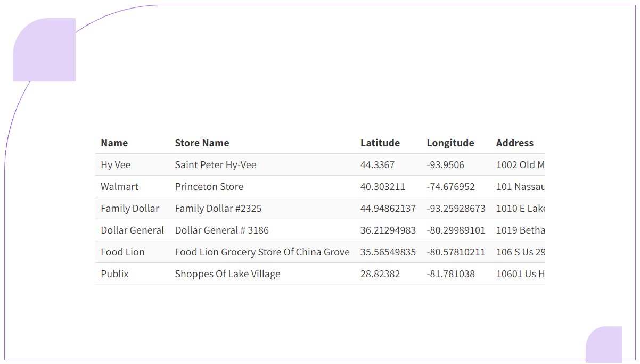Click the Family Dollar #2325 store cell
Screen dimensions: 640x364
coord(218,209)
